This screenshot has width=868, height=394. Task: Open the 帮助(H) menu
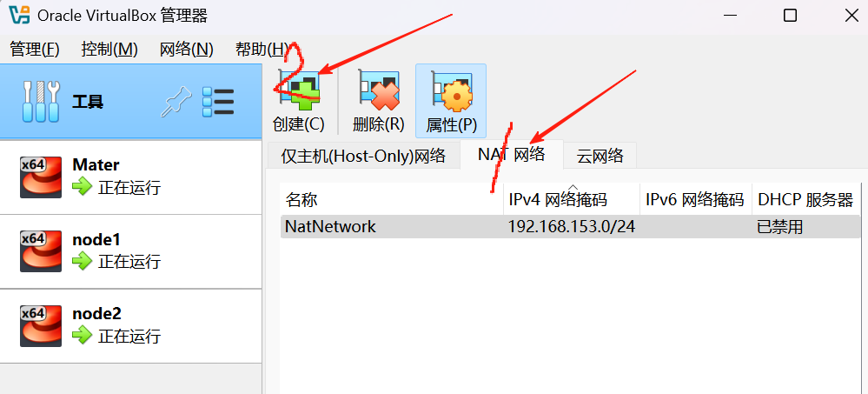tap(262, 50)
